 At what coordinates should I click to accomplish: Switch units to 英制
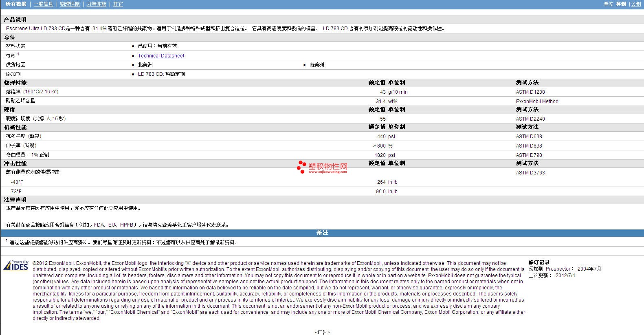(621, 4)
